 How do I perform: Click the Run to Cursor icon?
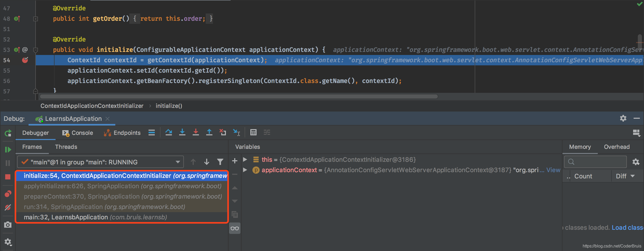click(x=236, y=133)
